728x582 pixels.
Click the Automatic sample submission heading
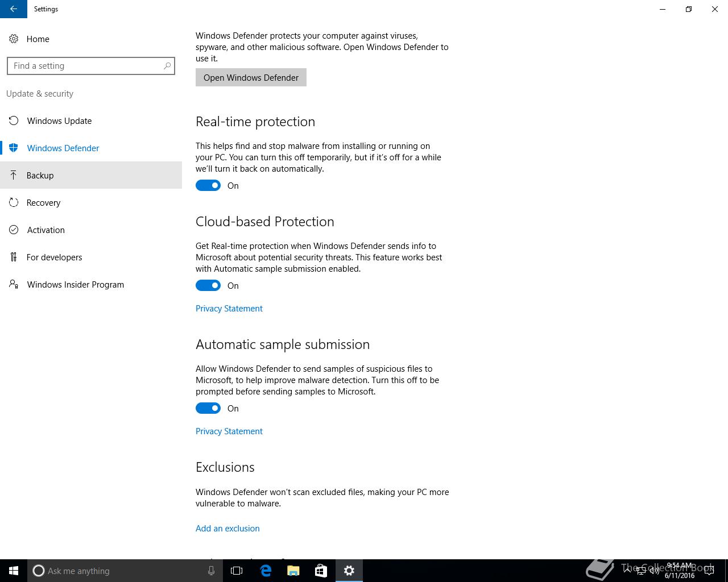pyautogui.click(x=283, y=344)
